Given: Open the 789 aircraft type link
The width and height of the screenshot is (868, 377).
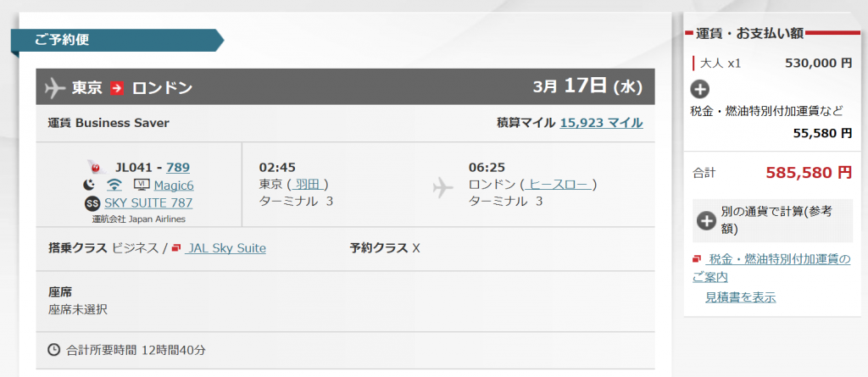Looking at the screenshot, I should coord(179,167).
